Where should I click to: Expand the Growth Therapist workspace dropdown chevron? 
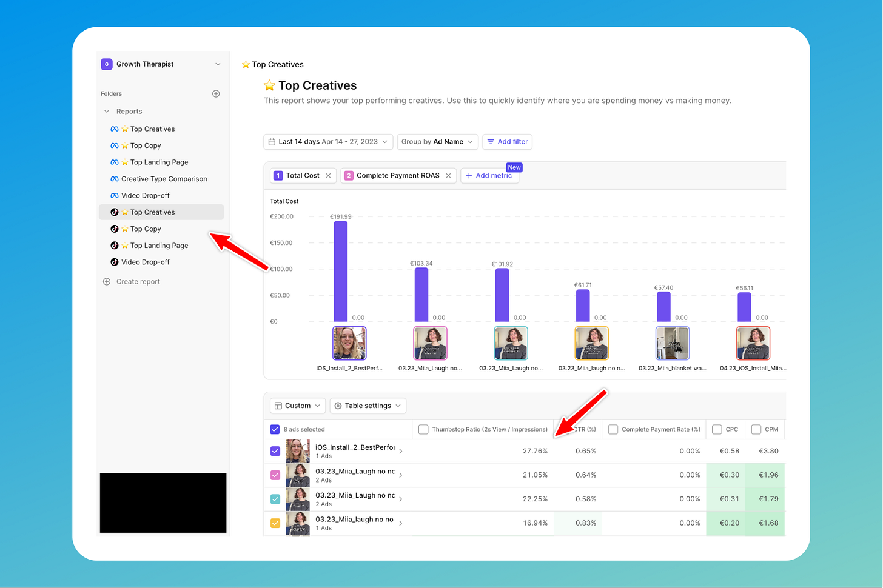point(218,64)
